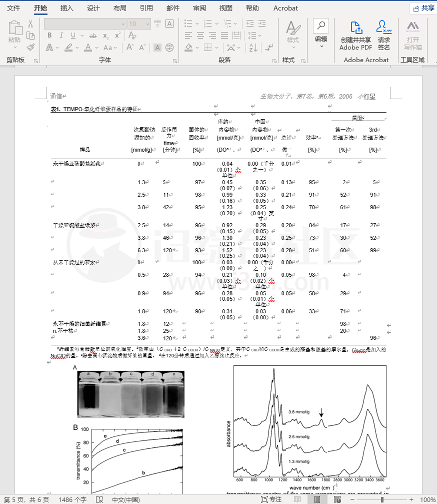437x504 pixels.
Task: Switch to the 引用 References tab
Action: pos(146,8)
